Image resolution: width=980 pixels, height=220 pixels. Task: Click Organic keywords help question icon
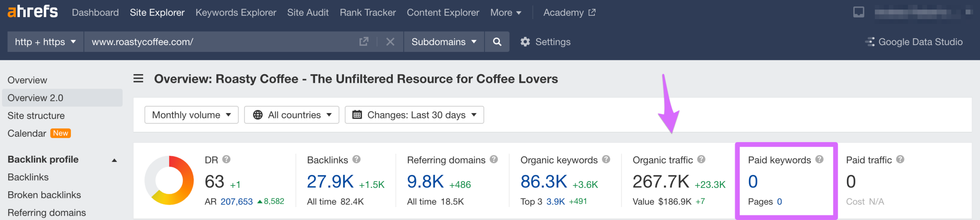pos(606,159)
